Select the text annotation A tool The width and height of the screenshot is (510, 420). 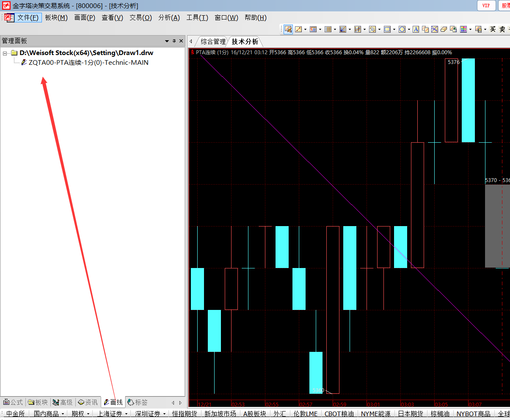point(416,29)
